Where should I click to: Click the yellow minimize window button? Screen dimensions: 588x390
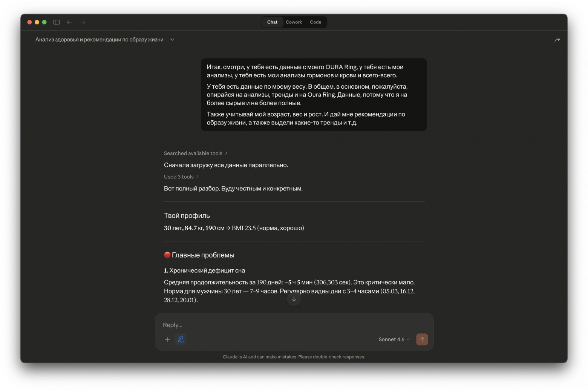click(x=37, y=22)
